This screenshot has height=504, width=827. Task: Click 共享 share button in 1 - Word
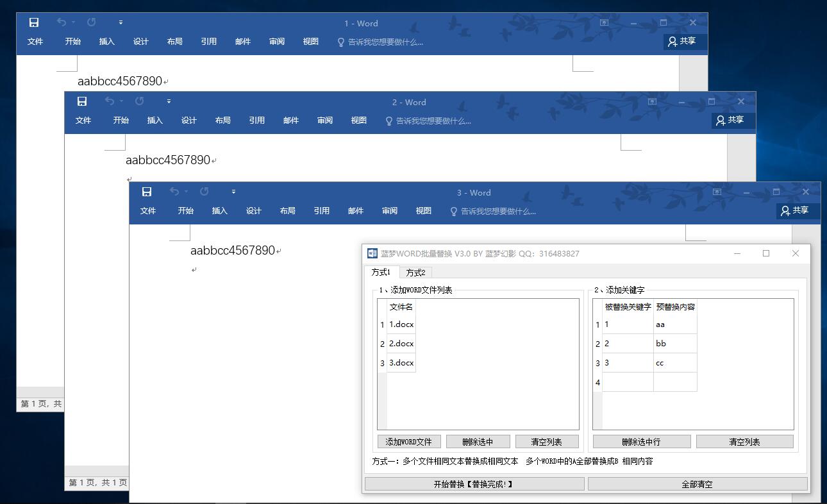(x=685, y=42)
